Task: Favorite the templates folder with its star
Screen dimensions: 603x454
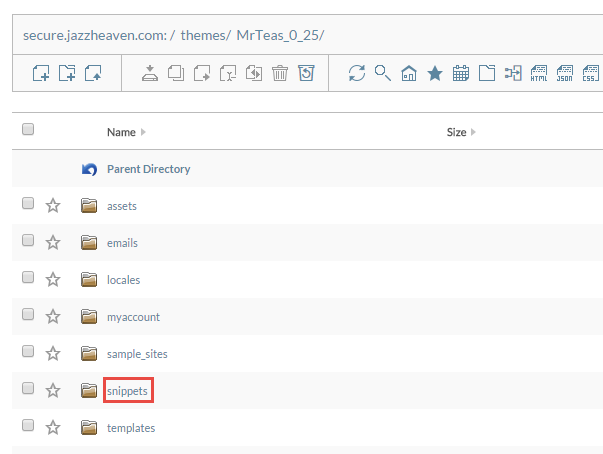Action: [x=53, y=427]
